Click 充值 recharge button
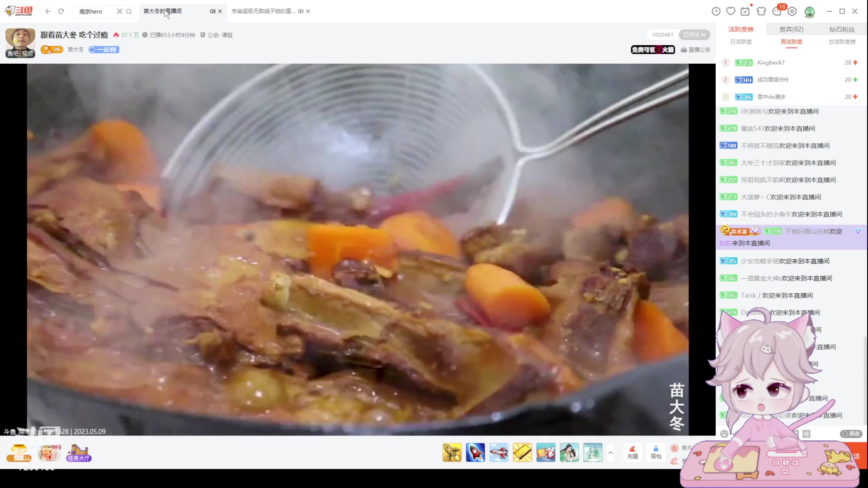Viewport: 868px width, 488px height. (x=632, y=452)
